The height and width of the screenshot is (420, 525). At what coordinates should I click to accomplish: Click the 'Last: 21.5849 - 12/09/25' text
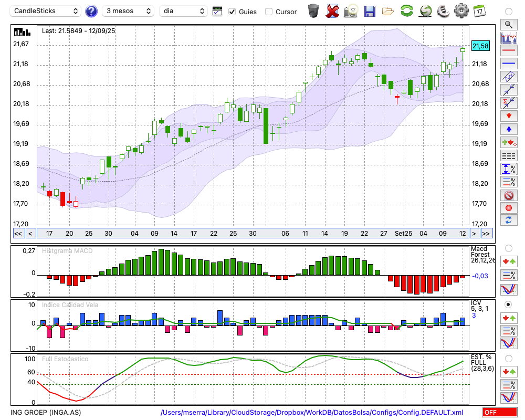click(x=78, y=31)
